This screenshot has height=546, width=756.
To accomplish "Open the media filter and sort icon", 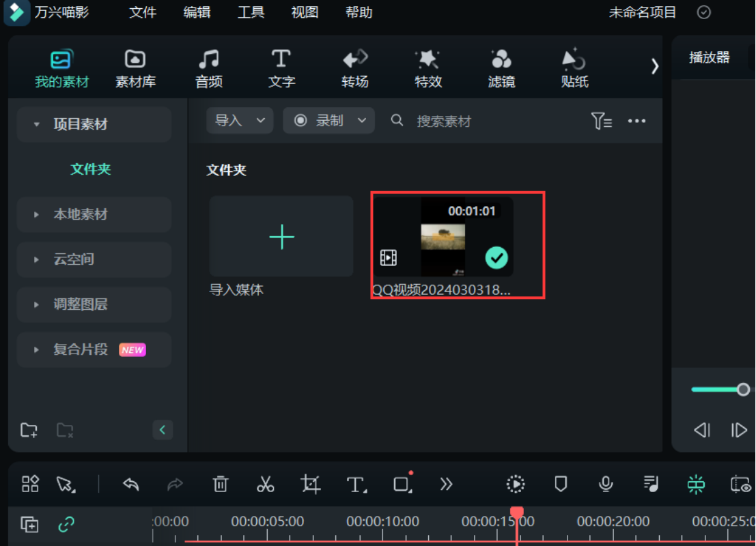I will pyautogui.click(x=601, y=121).
